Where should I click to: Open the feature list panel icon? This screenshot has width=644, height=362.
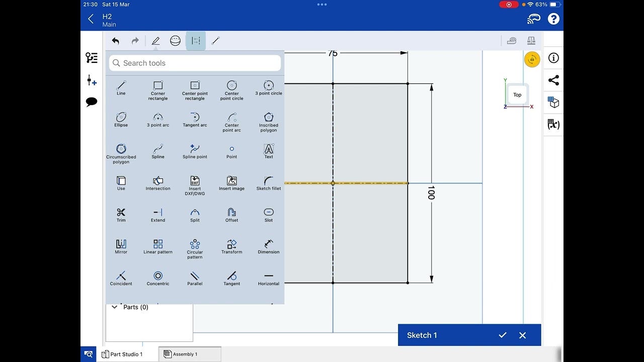click(92, 58)
